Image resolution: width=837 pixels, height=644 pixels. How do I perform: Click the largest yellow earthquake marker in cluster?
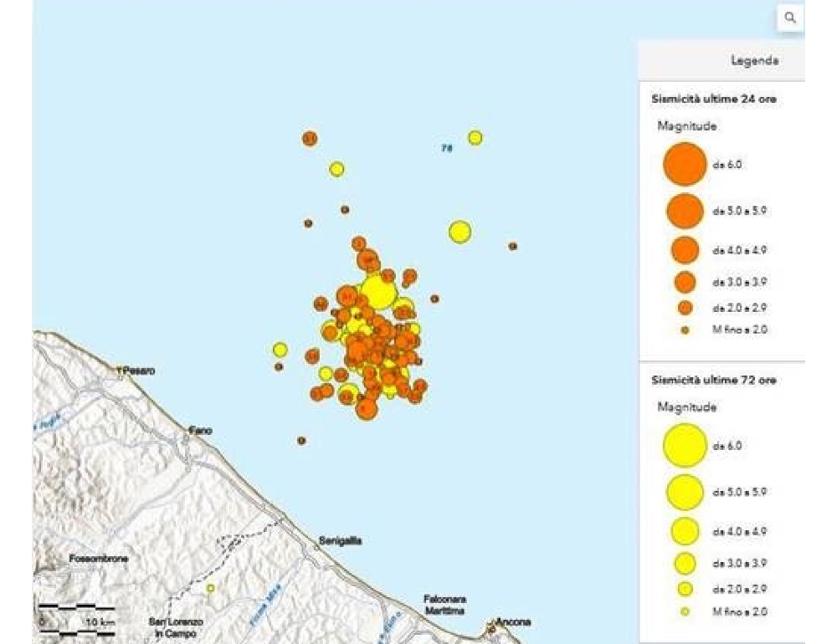coord(378,293)
